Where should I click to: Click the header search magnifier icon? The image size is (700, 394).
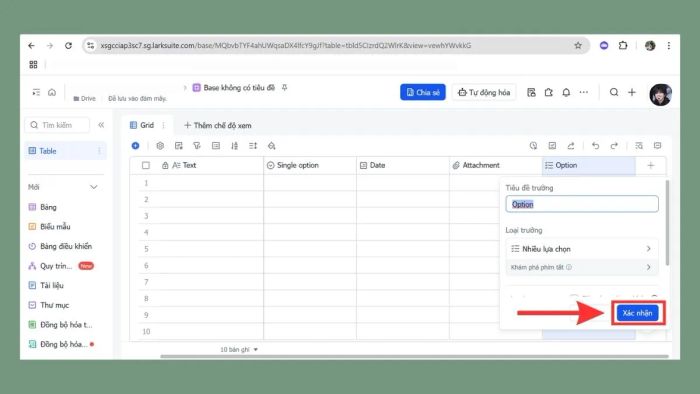[614, 92]
